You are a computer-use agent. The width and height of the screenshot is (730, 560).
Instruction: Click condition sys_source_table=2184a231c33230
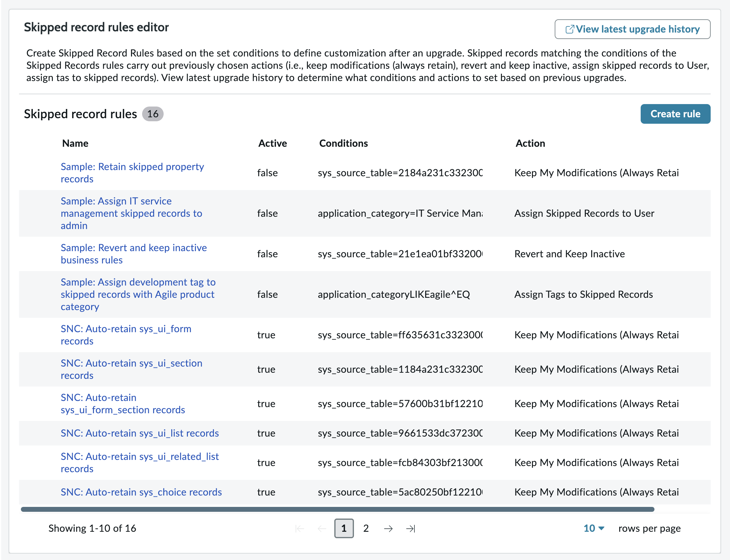[400, 173]
